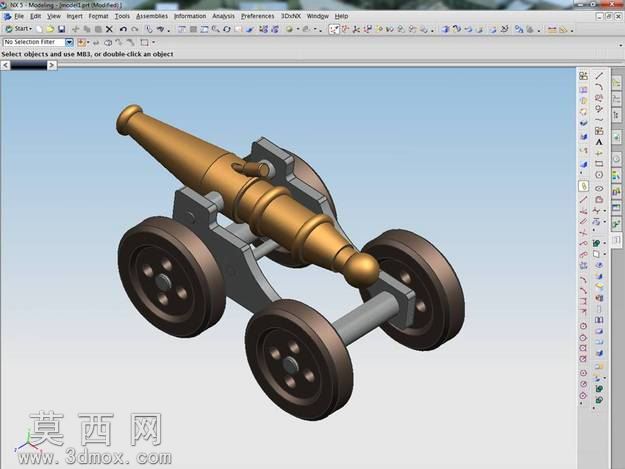Toggle Mid Point snap option
625x469 pixels.
(356, 29)
